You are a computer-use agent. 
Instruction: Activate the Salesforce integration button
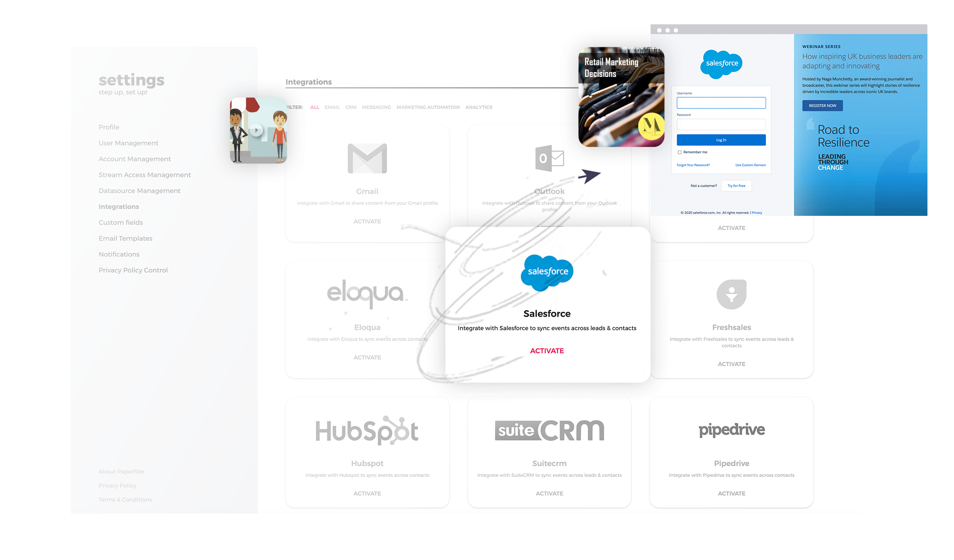[547, 350]
